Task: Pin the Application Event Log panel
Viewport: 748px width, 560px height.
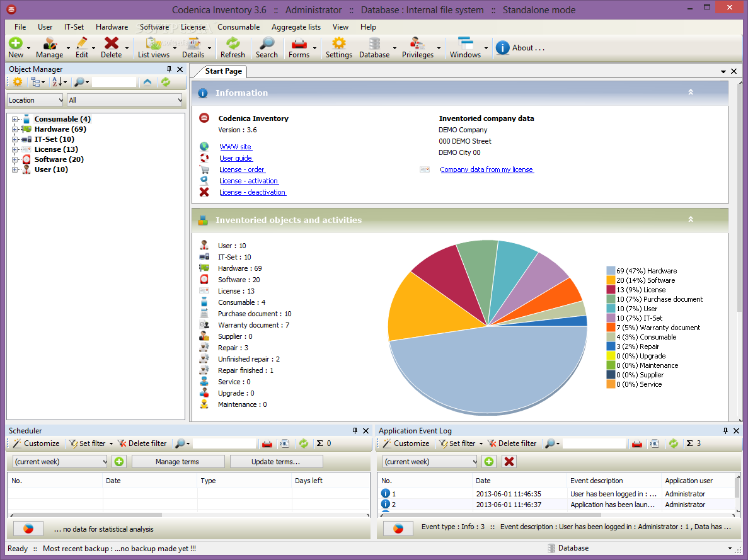Action: (725, 431)
